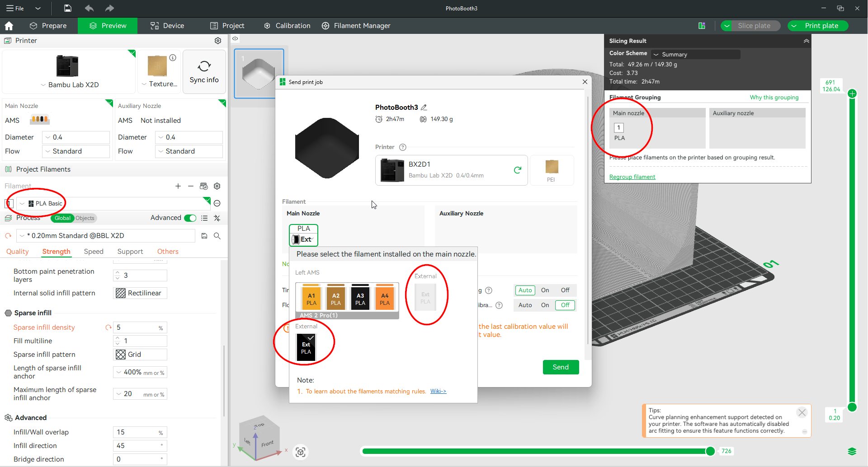Open Sparse infill pattern Grid dropdown

[140, 355]
